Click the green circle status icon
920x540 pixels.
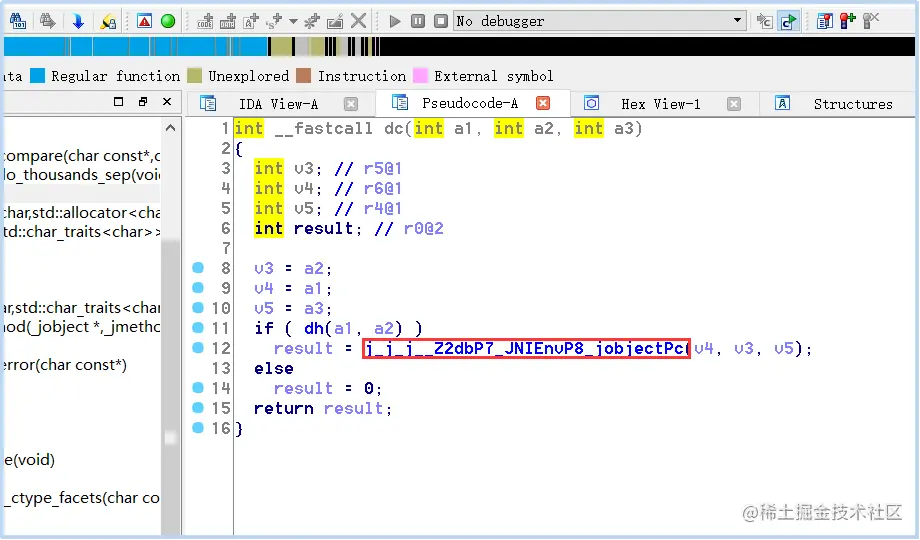[x=168, y=21]
